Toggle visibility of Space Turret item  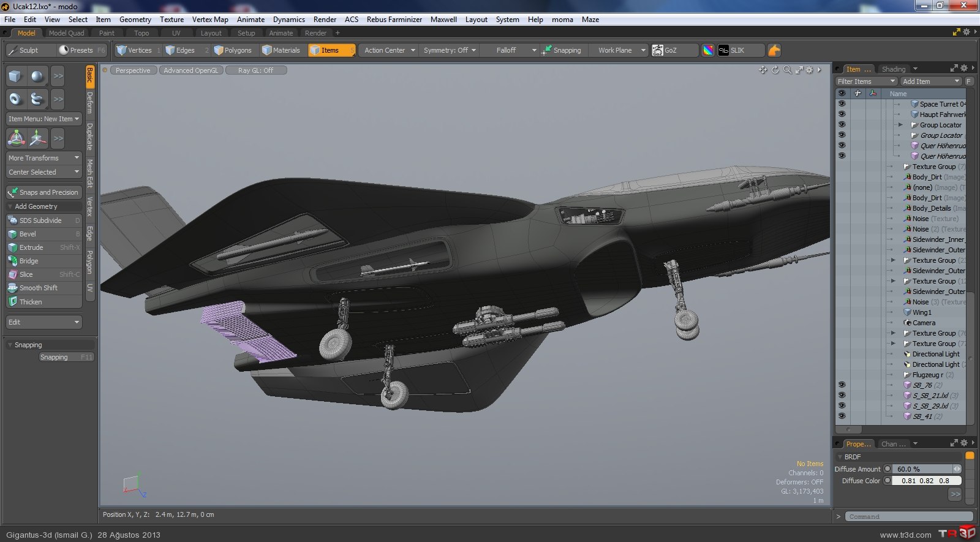point(842,104)
